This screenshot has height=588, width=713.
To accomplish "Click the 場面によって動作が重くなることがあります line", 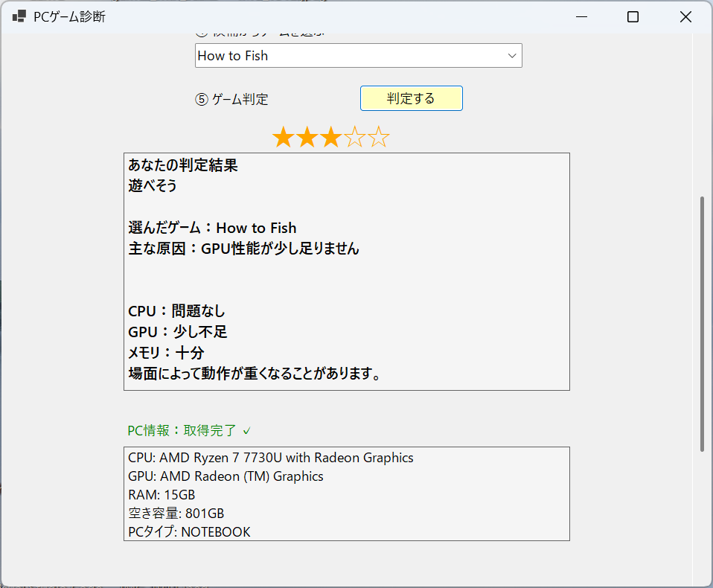I will click(255, 374).
